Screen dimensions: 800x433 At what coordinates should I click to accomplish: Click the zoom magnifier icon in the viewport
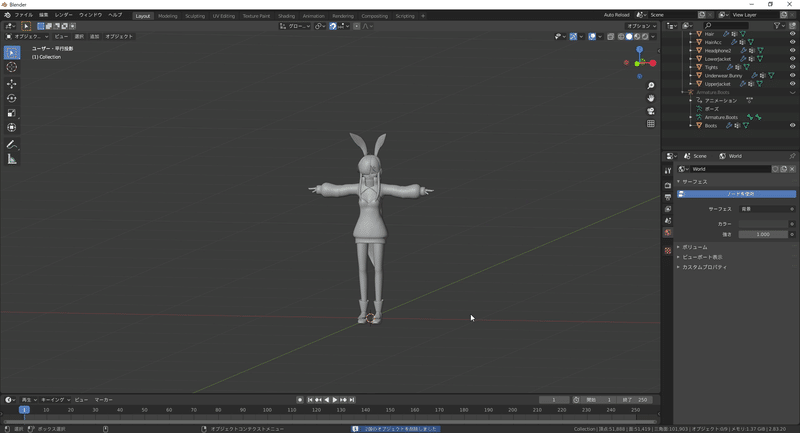(x=651, y=86)
